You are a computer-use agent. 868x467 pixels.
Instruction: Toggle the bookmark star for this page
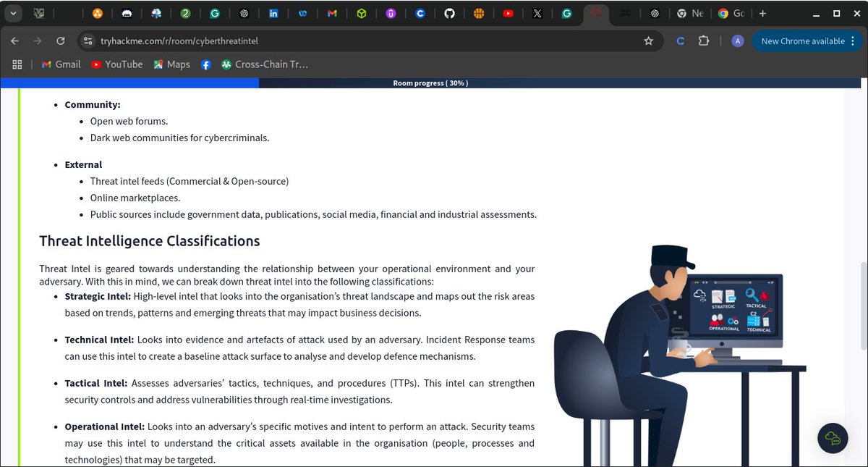649,41
